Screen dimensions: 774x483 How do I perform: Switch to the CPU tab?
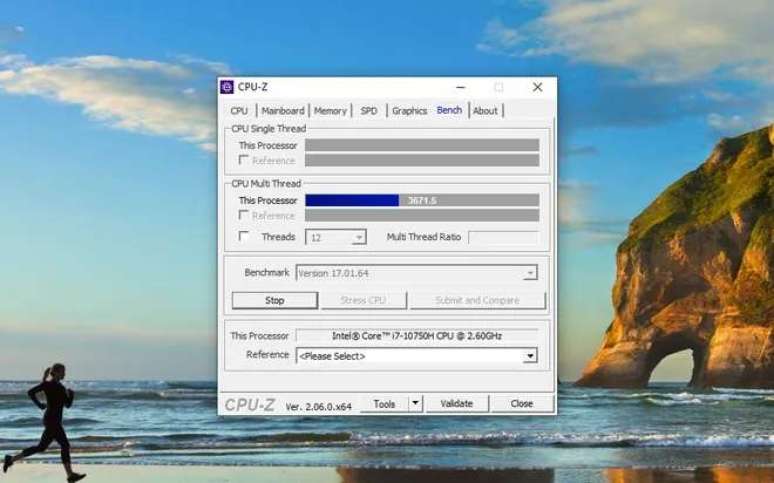[239, 111]
